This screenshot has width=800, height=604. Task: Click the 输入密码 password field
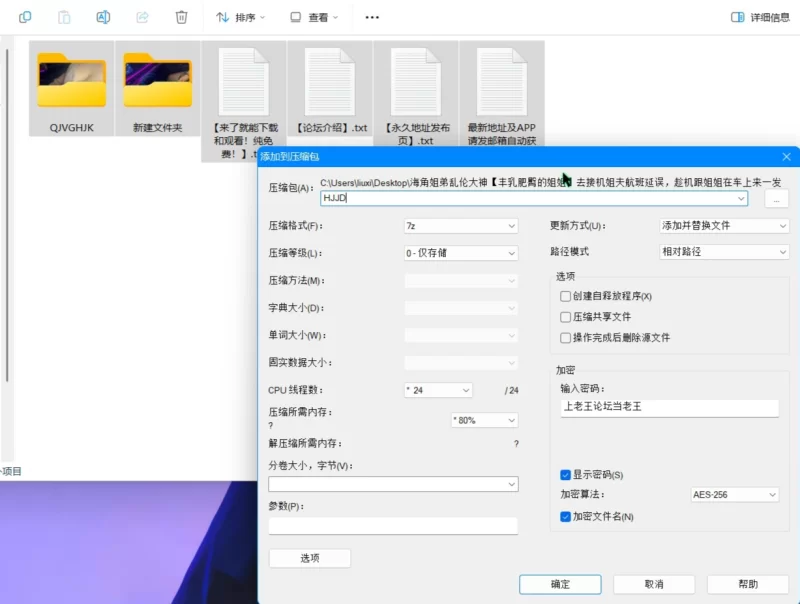click(x=668, y=408)
